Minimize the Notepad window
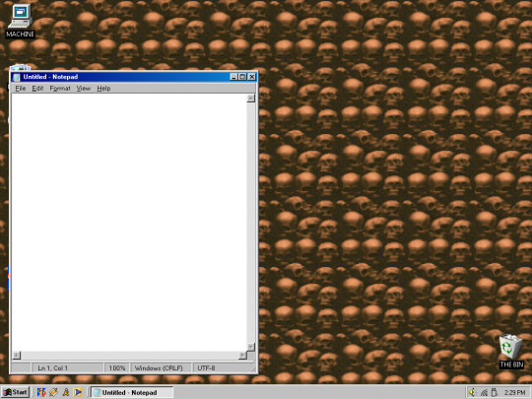The image size is (532, 399). coord(233,77)
